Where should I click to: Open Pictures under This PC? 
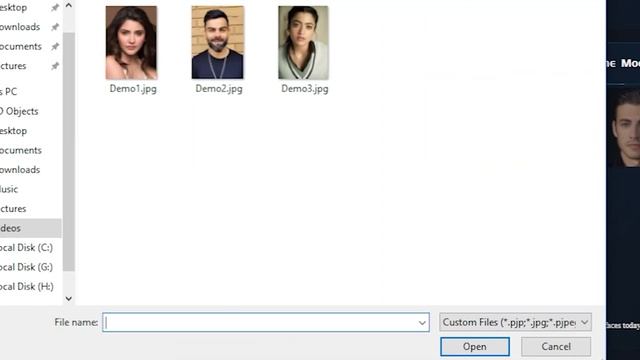[x=13, y=209]
